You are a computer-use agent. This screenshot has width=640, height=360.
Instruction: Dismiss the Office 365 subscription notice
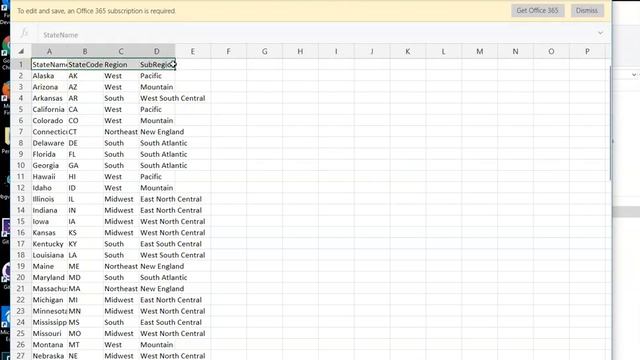[x=587, y=11]
